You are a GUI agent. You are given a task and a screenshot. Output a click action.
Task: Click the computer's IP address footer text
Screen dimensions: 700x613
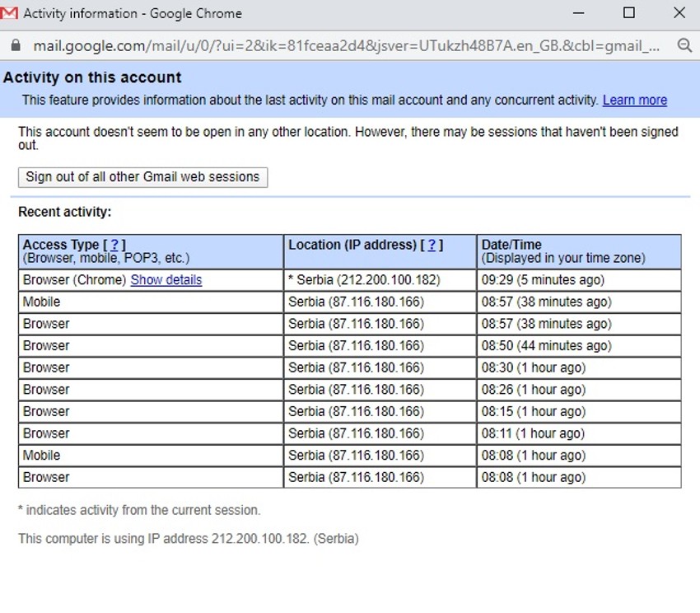[188, 539]
